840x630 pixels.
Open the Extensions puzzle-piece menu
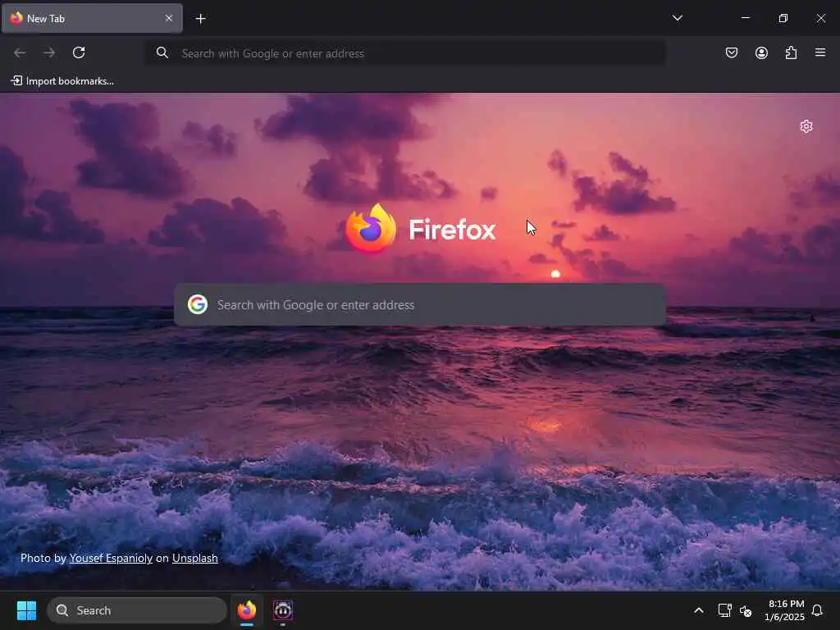(x=791, y=52)
